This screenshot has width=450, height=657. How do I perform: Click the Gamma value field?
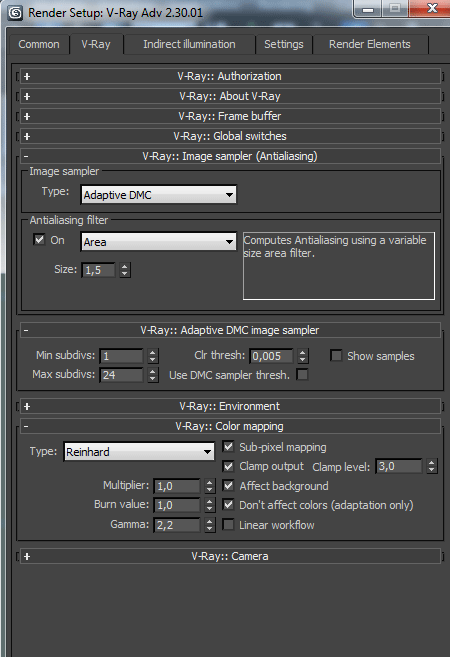[x=177, y=525]
